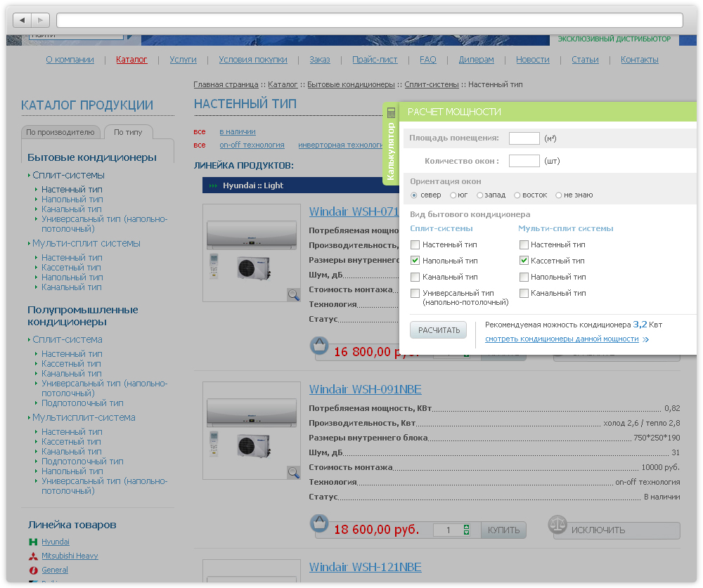Open Мультисплит-система in the catalog tree
Screen dimensions: 703x588
coord(84,418)
